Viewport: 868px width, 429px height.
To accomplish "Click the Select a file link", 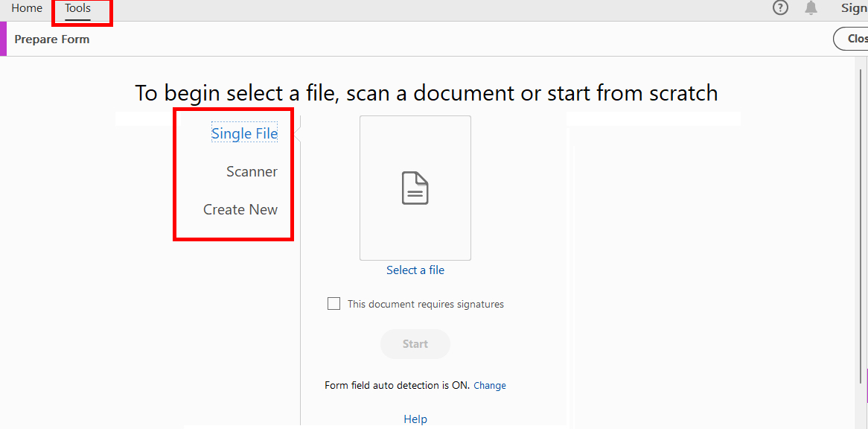I will (415, 270).
